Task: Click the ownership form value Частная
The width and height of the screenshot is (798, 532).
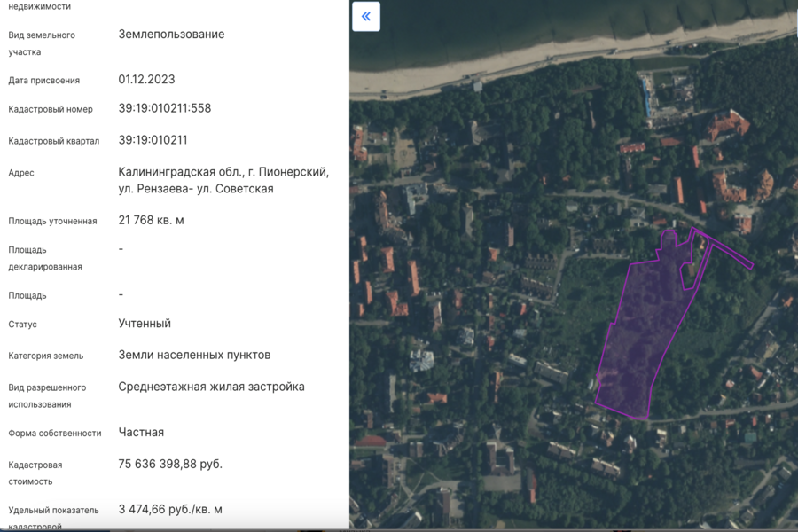Action: 141,433
